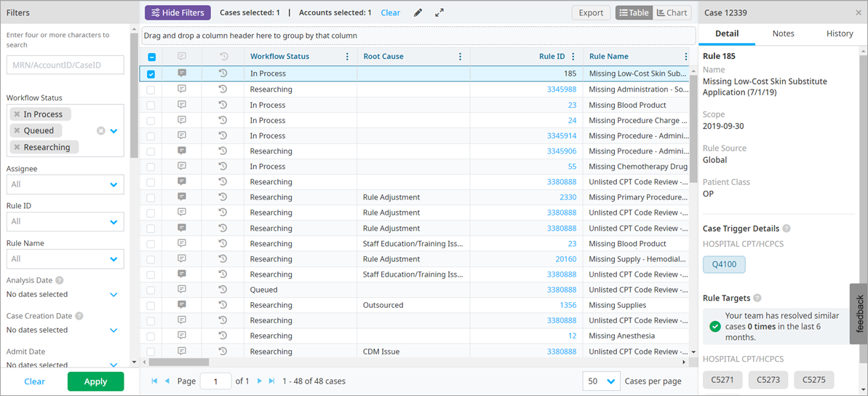Open notes icon for Rule ID 185 row
This screenshot has width=868, height=396.
pos(182,73)
